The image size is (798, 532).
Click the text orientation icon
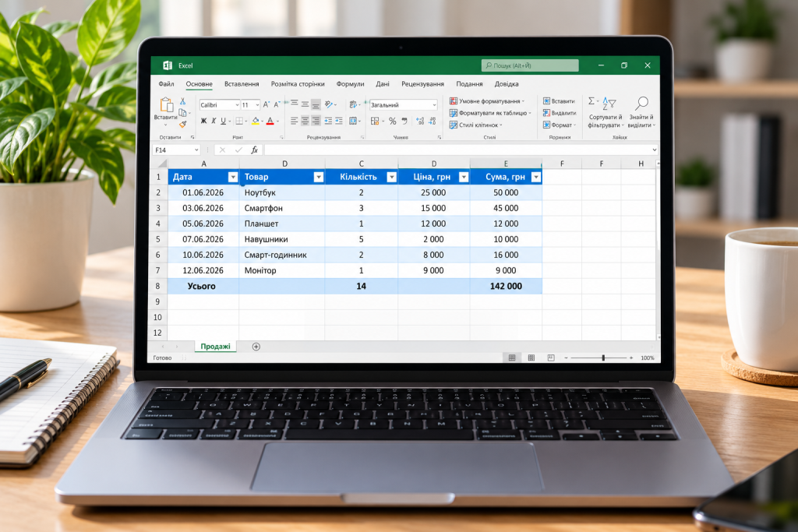tap(329, 104)
